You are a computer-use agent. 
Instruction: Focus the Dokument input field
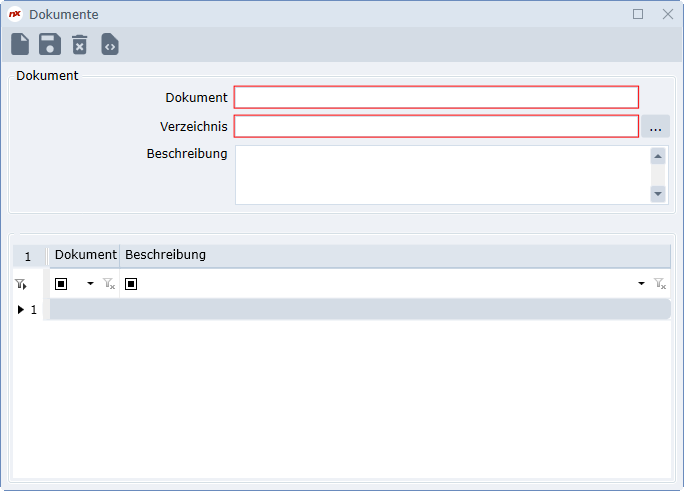tap(436, 97)
